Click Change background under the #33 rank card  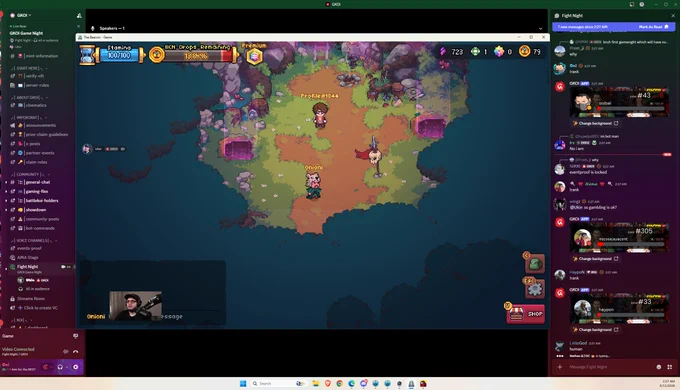[595, 330]
